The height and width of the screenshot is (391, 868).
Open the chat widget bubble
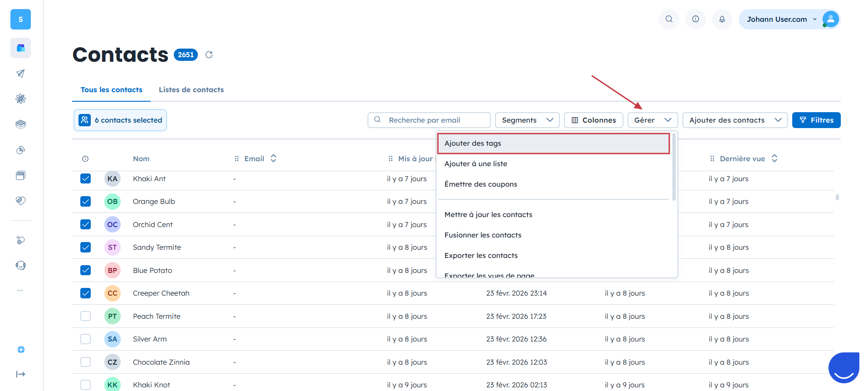tap(844, 367)
